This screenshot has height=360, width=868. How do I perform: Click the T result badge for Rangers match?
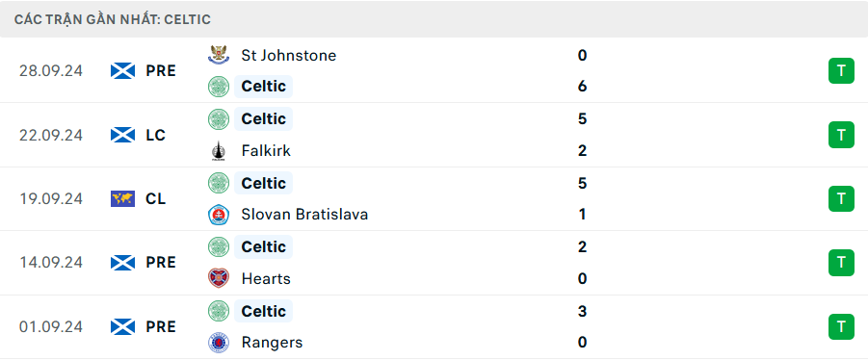click(x=841, y=326)
